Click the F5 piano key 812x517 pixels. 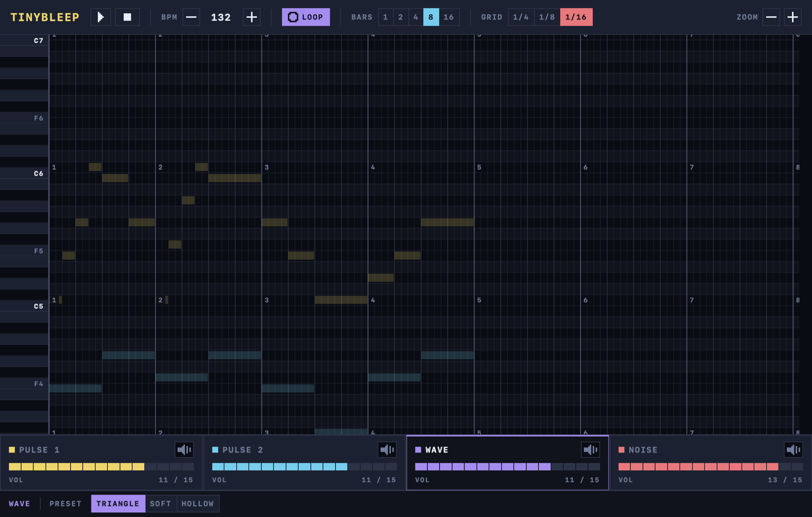(x=24, y=251)
